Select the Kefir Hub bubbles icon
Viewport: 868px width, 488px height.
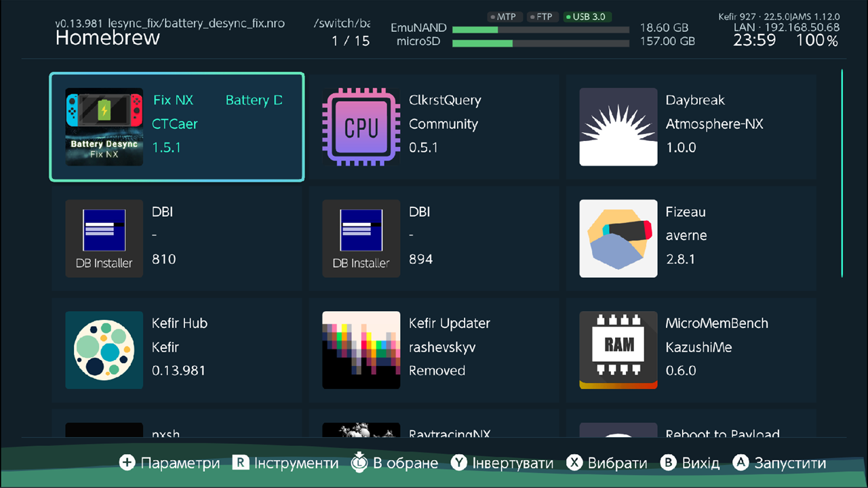(x=104, y=350)
